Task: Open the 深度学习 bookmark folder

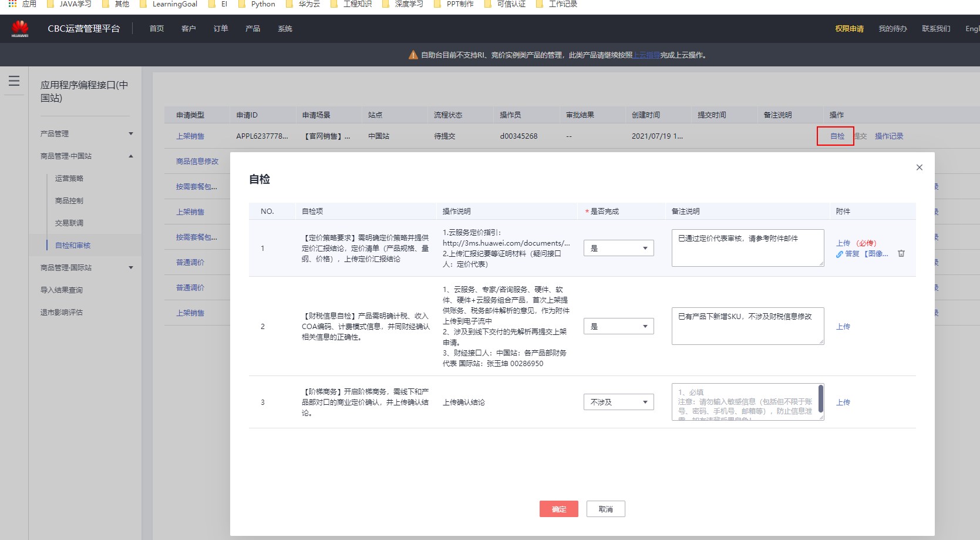Action: (402, 4)
